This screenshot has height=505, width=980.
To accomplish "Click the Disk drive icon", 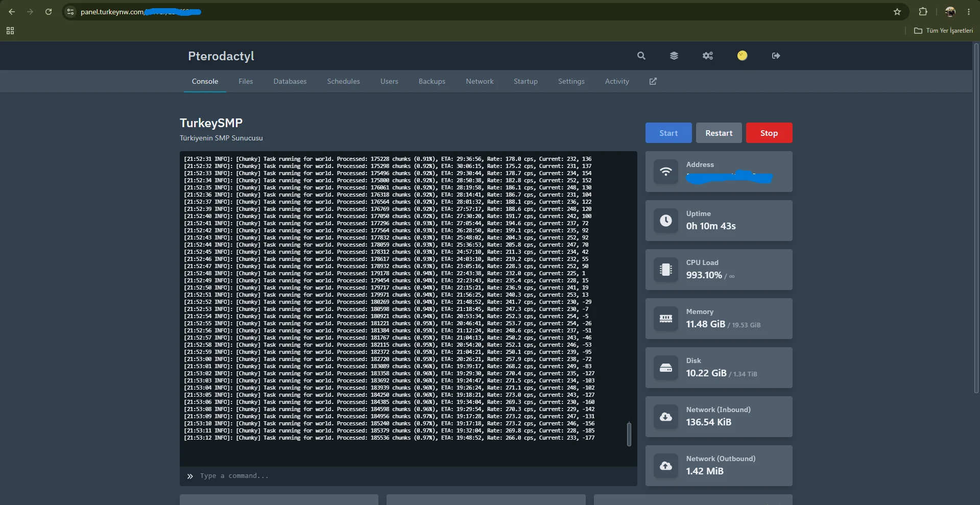I will click(x=666, y=368).
